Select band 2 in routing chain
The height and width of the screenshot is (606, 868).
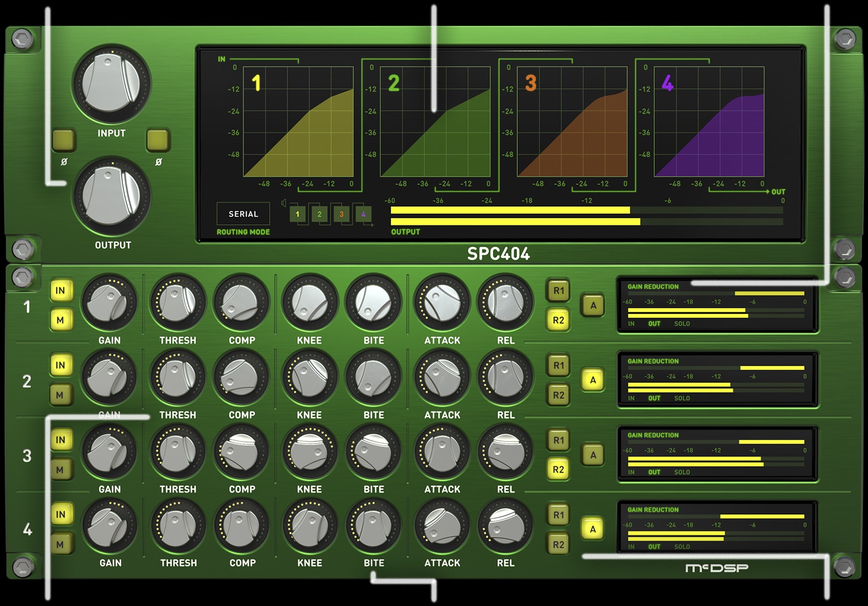tap(320, 214)
